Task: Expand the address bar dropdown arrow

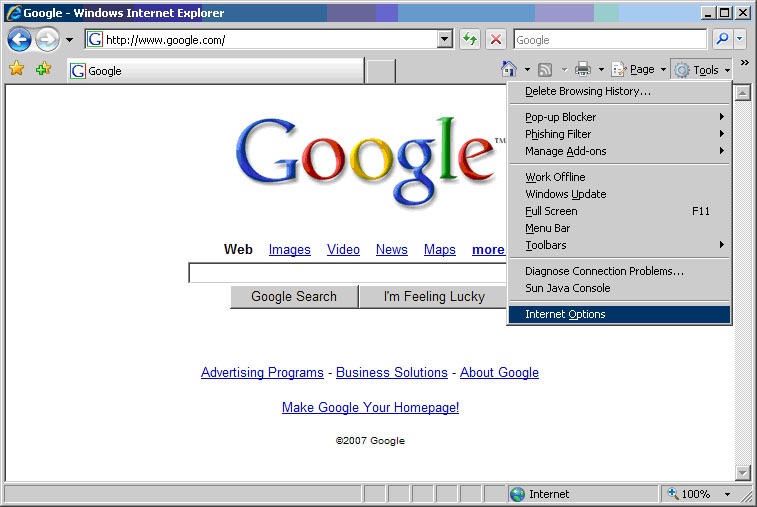Action: tap(445, 40)
